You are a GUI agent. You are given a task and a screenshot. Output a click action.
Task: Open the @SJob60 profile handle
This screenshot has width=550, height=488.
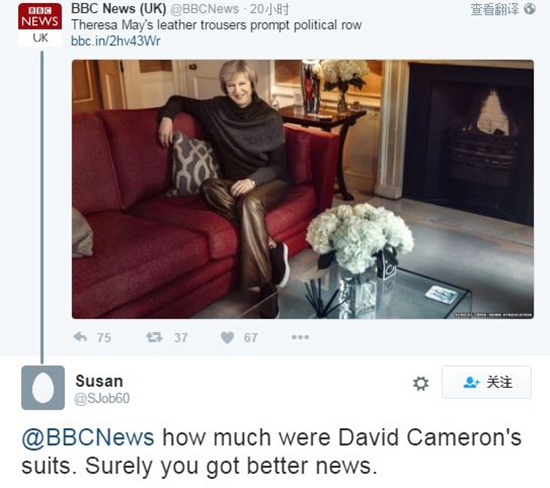click(x=102, y=399)
